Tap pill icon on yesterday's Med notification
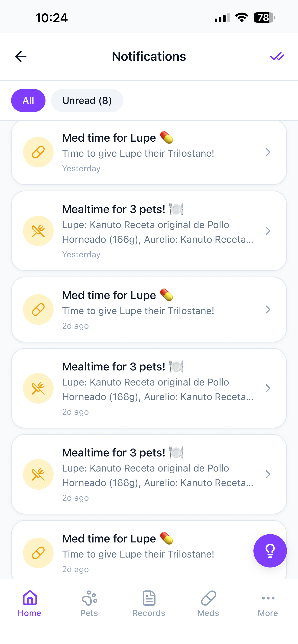Image resolution: width=298 pixels, height=644 pixels. point(38,152)
